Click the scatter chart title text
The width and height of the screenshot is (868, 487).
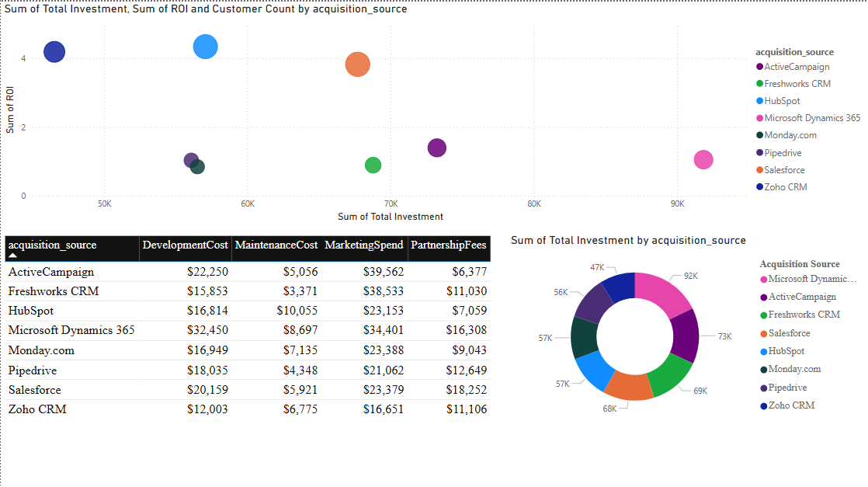coord(206,9)
